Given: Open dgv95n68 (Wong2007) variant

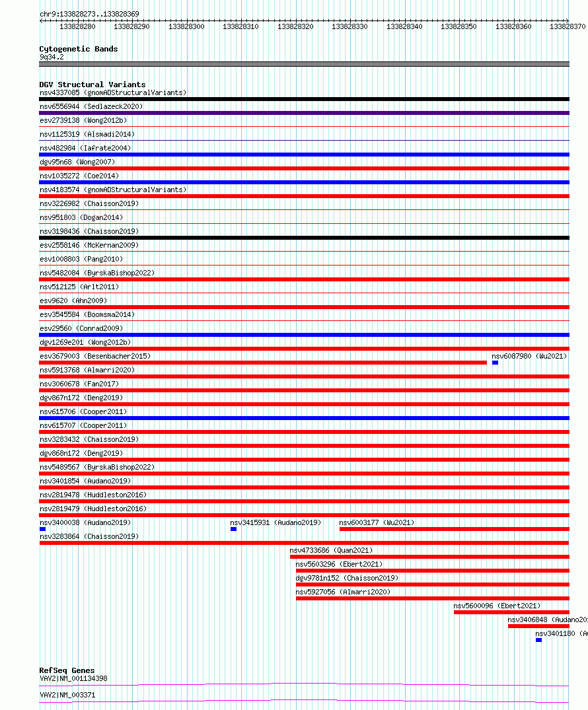Looking at the screenshot, I should 77,162.
